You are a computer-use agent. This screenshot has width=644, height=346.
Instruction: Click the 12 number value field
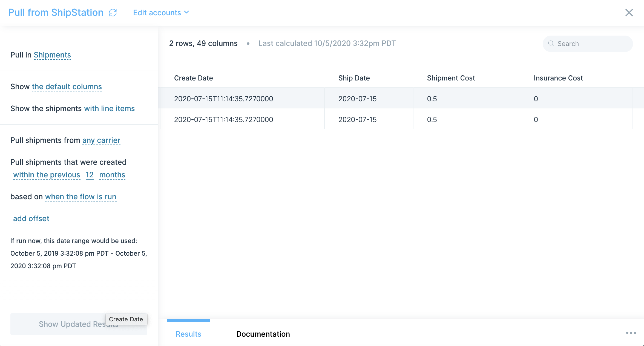90,175
